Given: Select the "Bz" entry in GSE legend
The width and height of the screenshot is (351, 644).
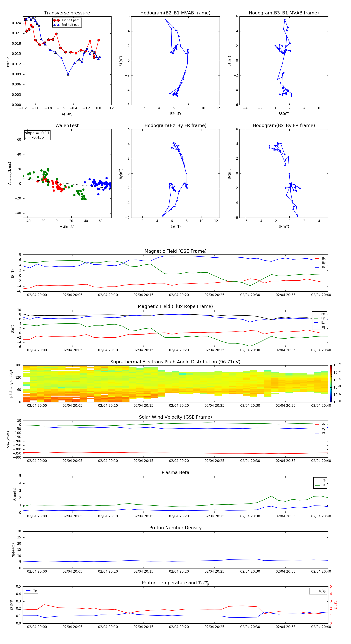Looking at the screenshot, I should [x=320, y=267].
